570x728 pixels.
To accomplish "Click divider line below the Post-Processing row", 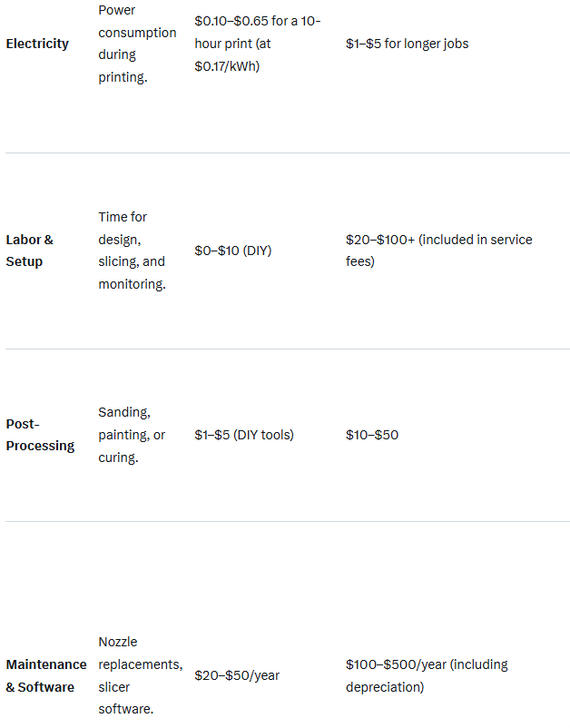I will coord(285,522).
